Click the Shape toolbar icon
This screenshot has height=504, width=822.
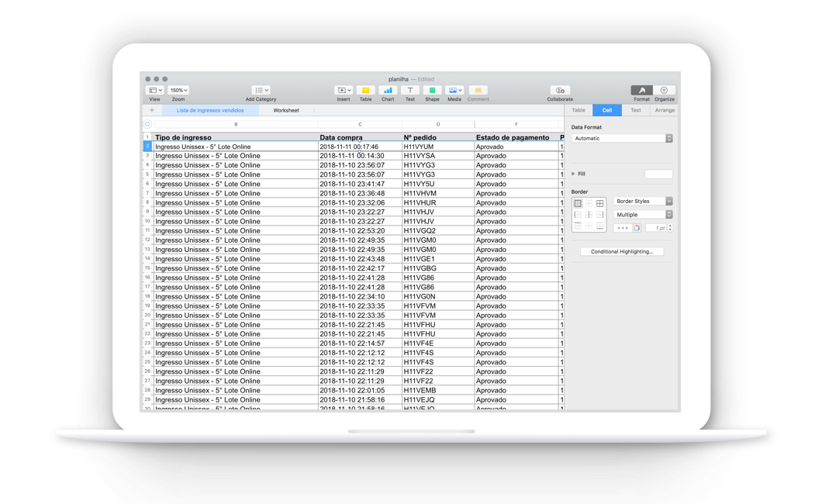tap(432, 91)
